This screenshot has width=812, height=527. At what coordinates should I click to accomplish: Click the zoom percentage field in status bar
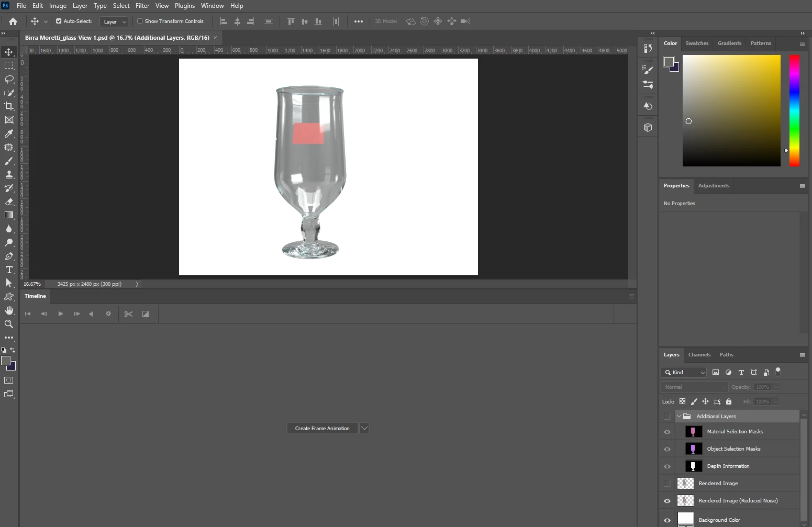point(32,284)
